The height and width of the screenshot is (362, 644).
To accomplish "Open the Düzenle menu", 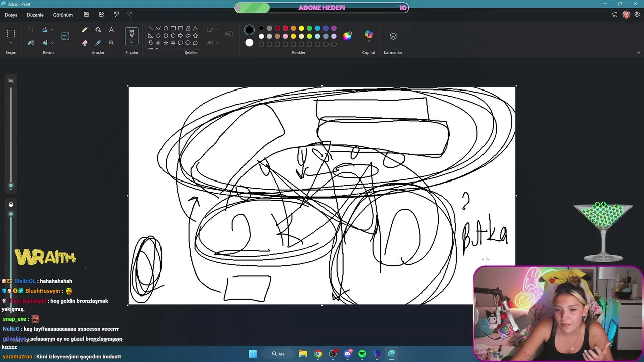I will [x=35, y=15].
